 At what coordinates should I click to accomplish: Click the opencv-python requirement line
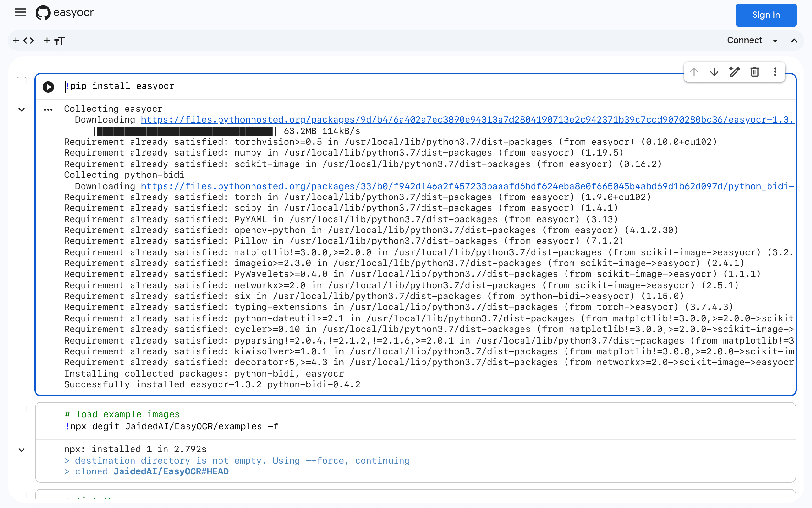[x=371, y=230]
